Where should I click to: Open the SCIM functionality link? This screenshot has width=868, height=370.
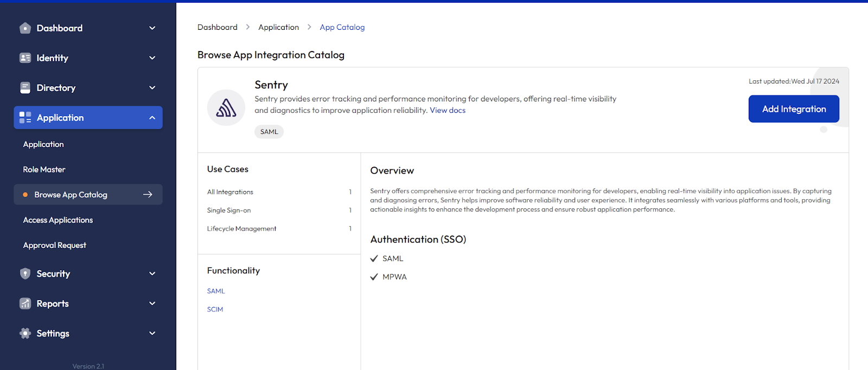click(x=215, y=310)
